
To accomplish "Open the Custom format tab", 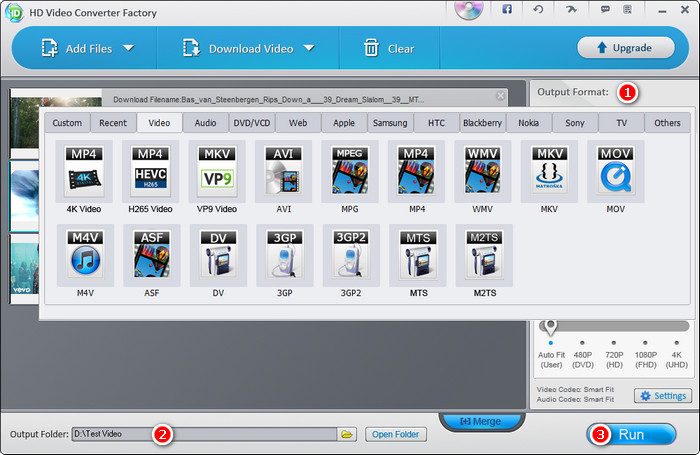I will (x=67, y=123).
